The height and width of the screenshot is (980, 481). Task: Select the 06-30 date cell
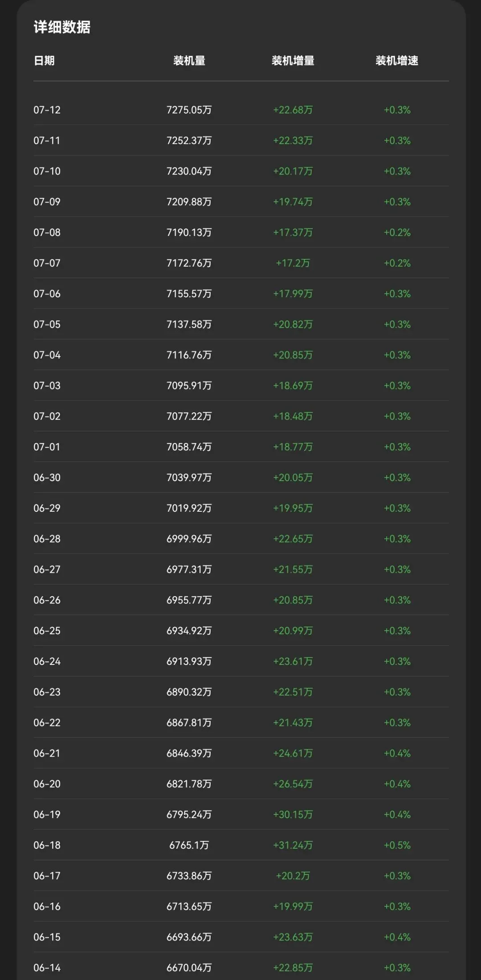(x=47, y=478)
